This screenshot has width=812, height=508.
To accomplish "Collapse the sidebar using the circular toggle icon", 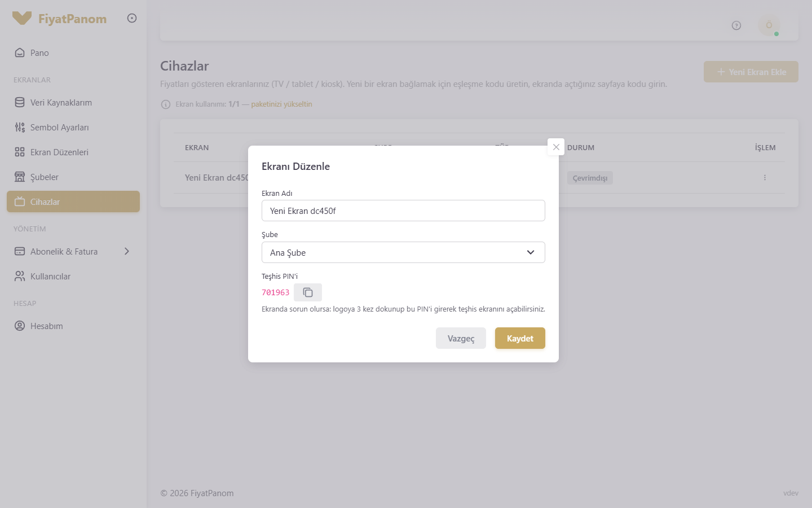I will (x=132, y=18).
